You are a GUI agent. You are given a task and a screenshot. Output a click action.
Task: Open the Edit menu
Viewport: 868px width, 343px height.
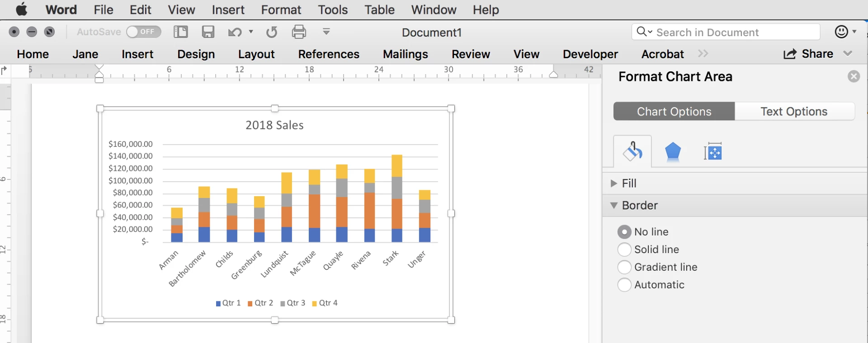141,9
